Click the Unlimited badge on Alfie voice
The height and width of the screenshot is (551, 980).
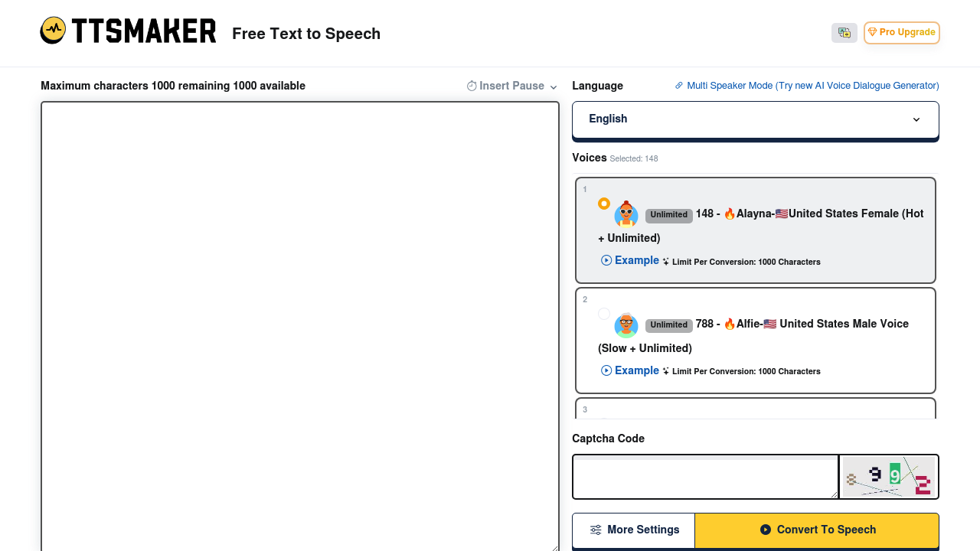[x=668, y=325]
